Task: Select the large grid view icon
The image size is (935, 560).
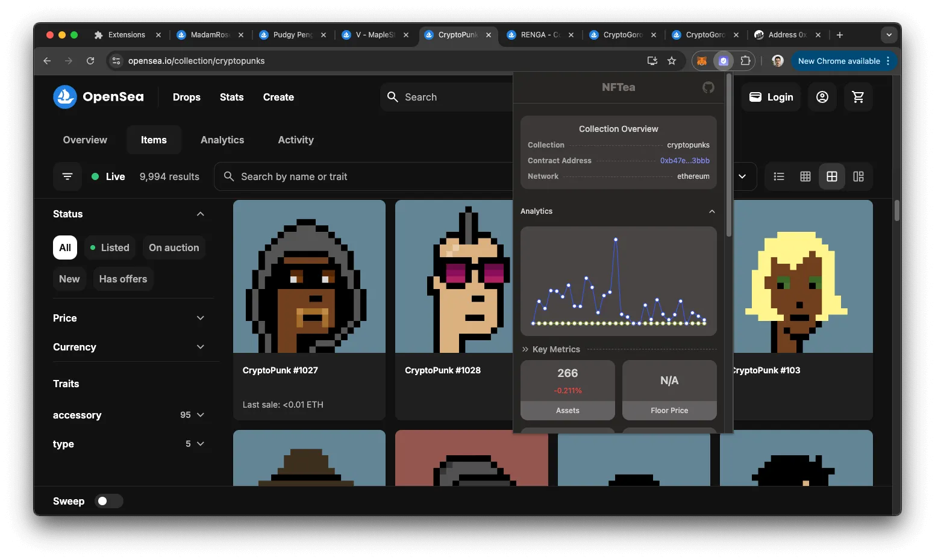Action: click(x=832, y=176)
